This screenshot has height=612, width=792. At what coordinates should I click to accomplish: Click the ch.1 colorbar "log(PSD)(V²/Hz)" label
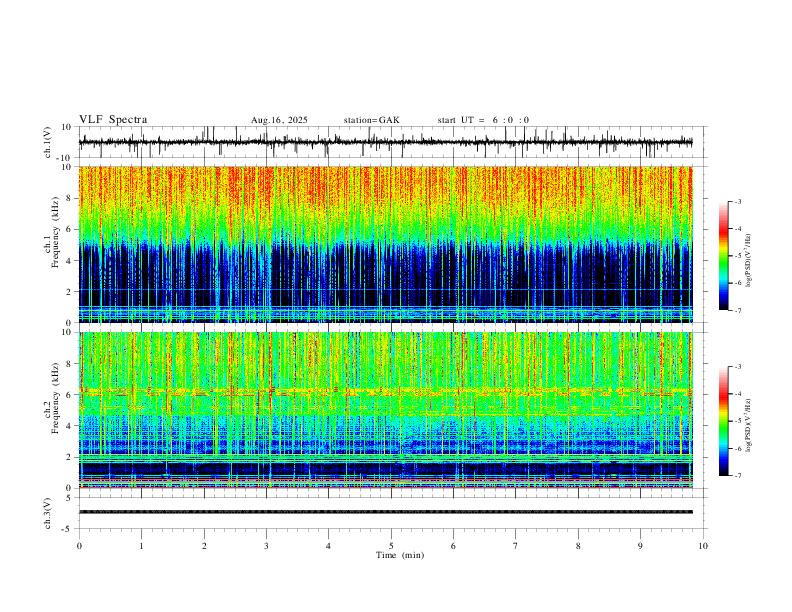pyautogui.click(x=748, y=261)
